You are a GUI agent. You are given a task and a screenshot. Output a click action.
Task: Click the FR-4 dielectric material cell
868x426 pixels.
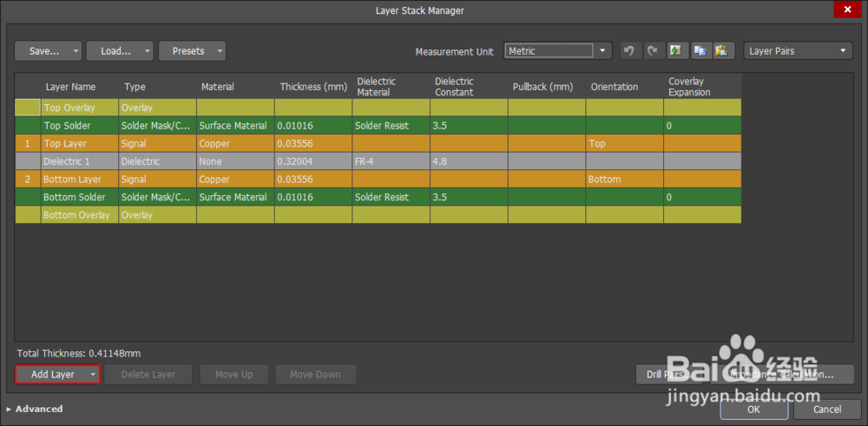[x=391, y=161]
